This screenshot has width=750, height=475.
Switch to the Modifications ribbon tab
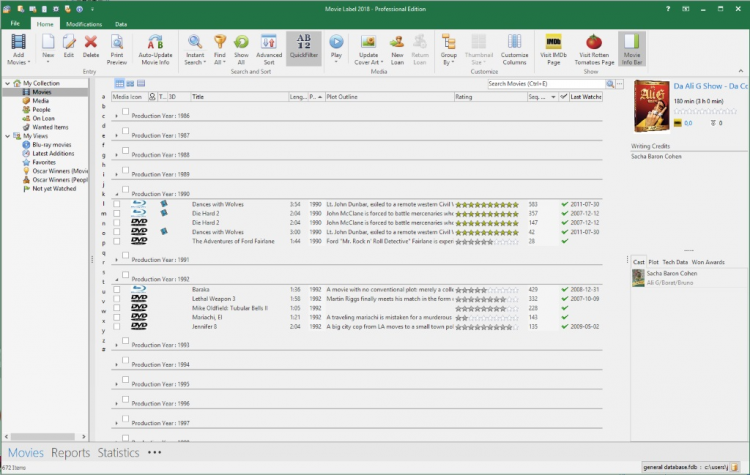82,22
